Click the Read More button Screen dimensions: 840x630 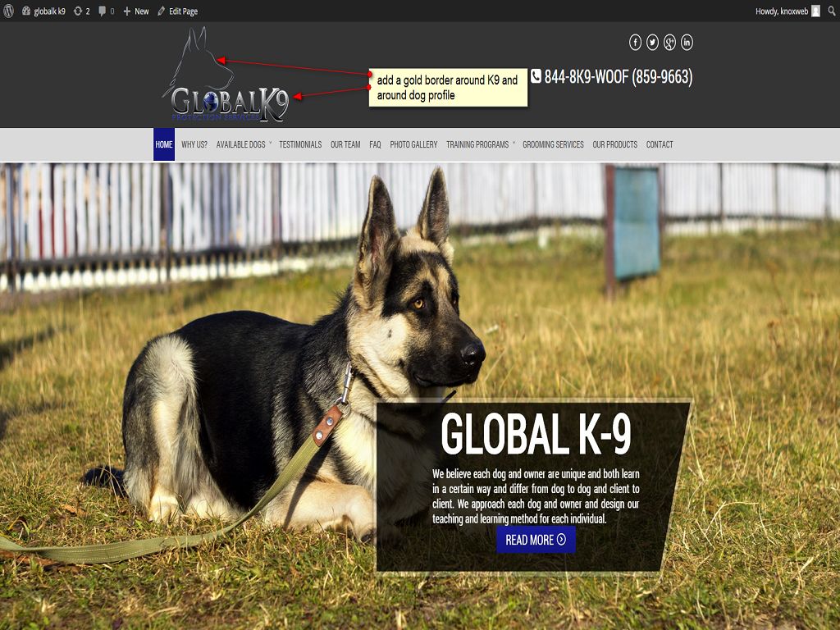[536, 540]
